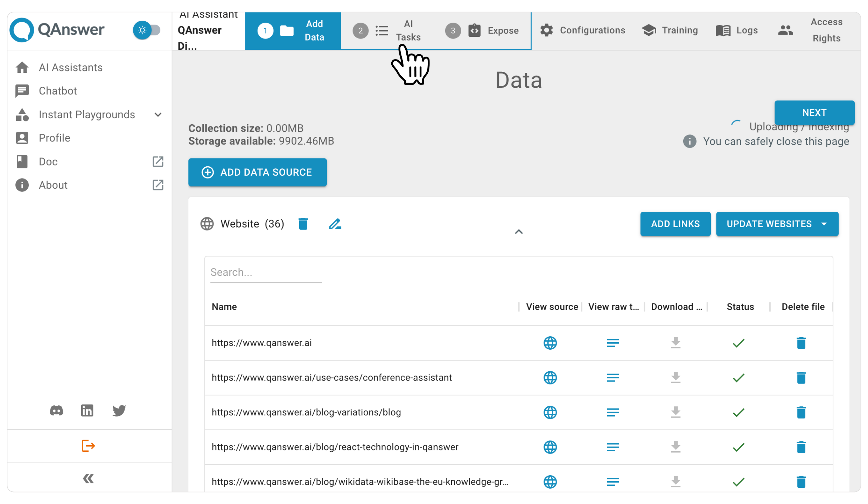Open the LinkedIn icon
Image resolution: width=868 pixels, height=504 pixels.
(87, 410)
